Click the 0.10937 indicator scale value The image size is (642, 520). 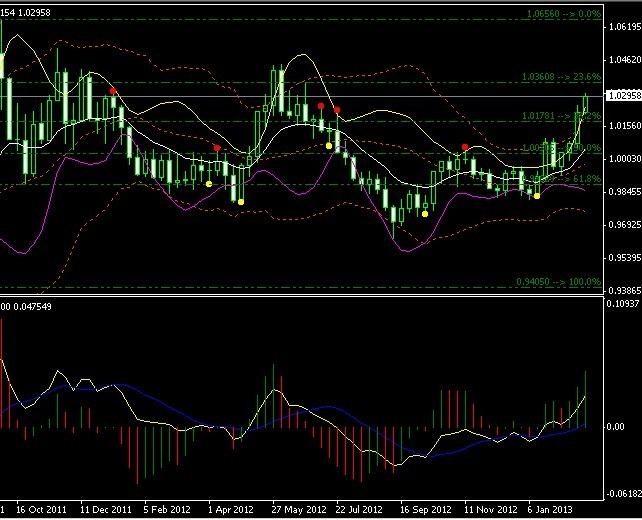(622, 303)
